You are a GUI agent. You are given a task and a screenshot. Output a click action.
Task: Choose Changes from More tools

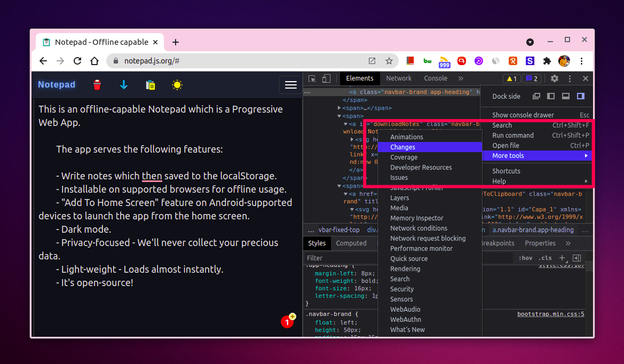430,147
